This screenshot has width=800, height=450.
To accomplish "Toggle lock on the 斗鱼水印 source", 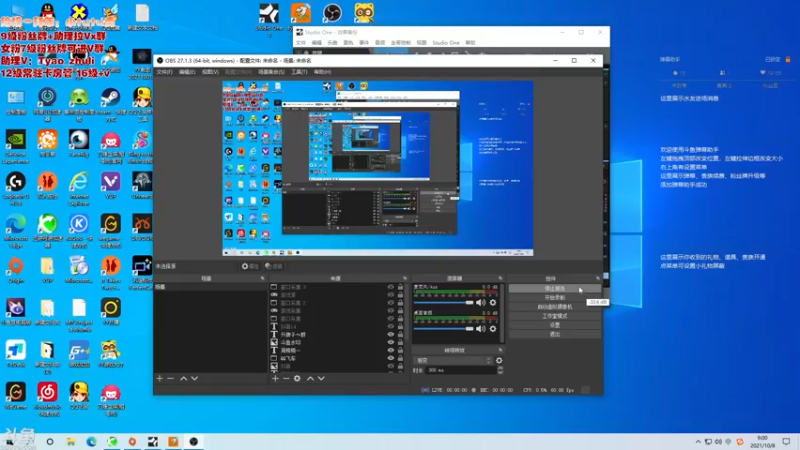I will pos(401,342).
